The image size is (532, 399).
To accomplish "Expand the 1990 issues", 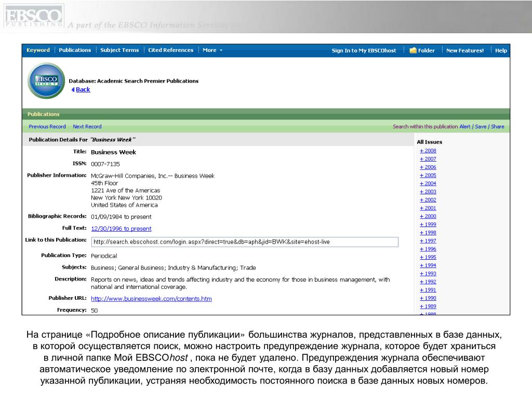I will pos(428,298).
